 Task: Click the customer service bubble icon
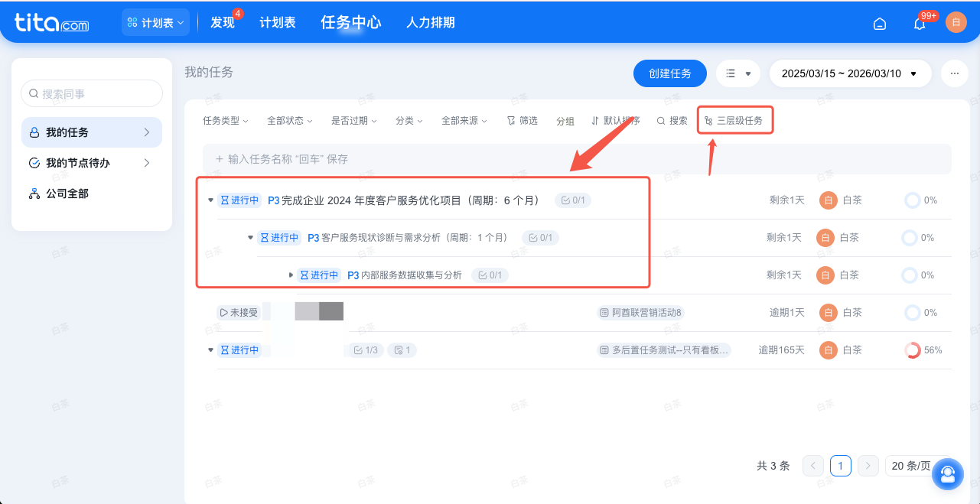947,474
